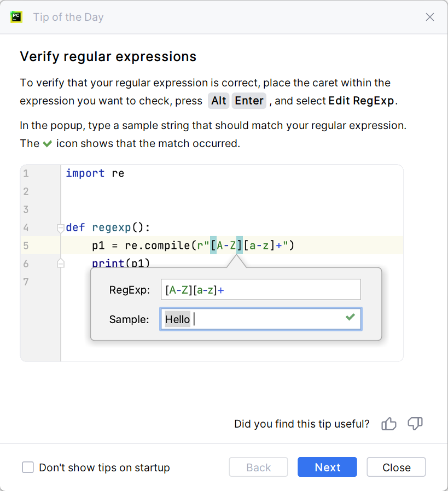Click the Enter key badge

pyautogui.click(x=249, y=101)
